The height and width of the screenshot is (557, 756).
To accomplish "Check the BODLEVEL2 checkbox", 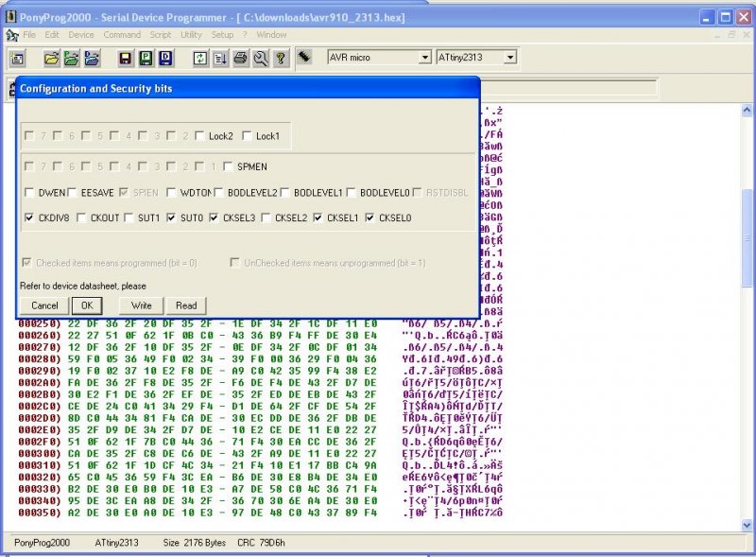I will coord(218,193).
